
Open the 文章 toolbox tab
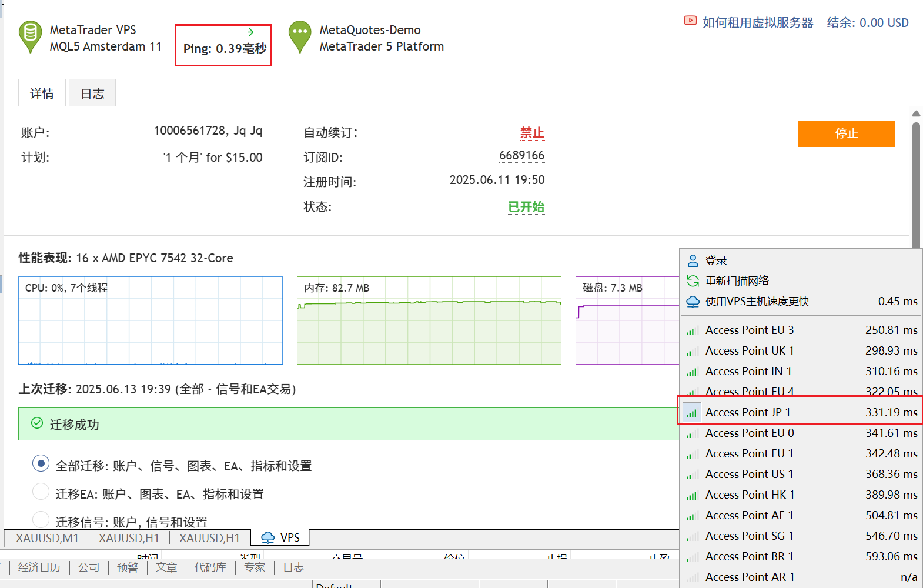(166, 567)
